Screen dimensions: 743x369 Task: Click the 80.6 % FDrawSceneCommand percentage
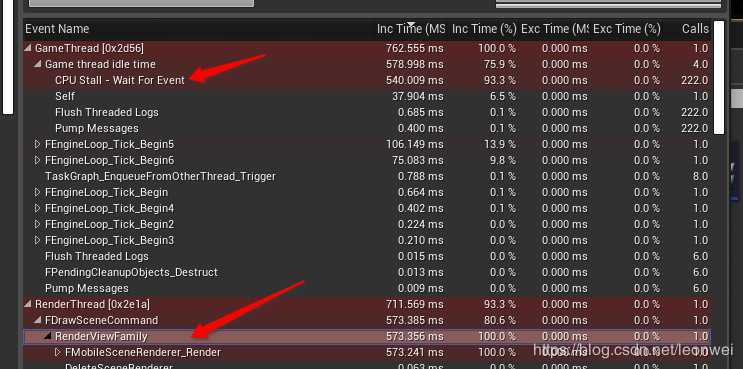499,320
